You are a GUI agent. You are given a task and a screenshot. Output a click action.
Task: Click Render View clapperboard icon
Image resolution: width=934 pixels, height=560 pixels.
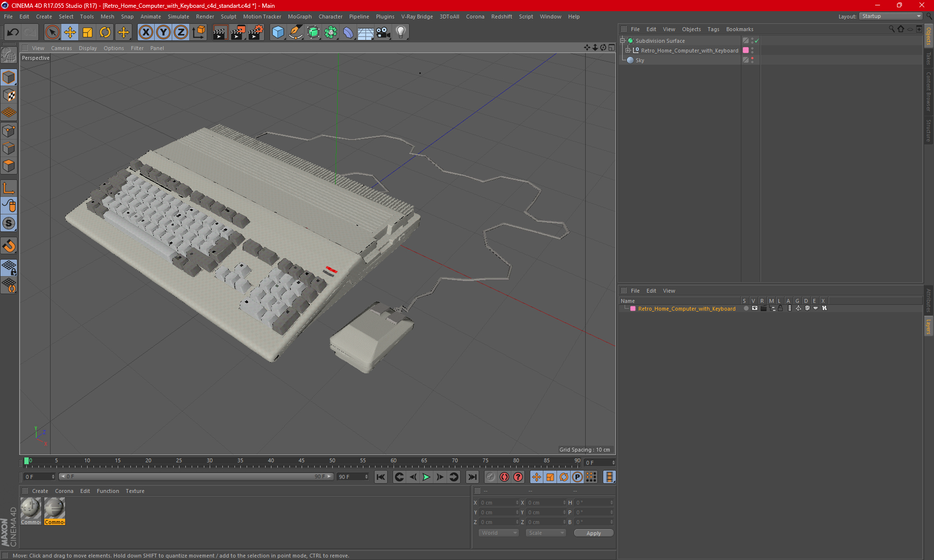tap(220, 32)
